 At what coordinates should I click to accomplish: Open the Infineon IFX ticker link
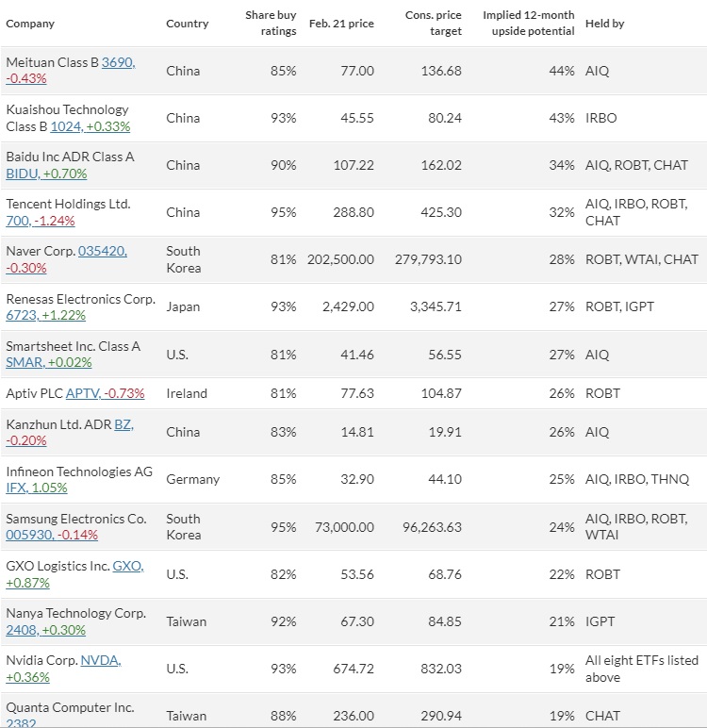point(37,488)
